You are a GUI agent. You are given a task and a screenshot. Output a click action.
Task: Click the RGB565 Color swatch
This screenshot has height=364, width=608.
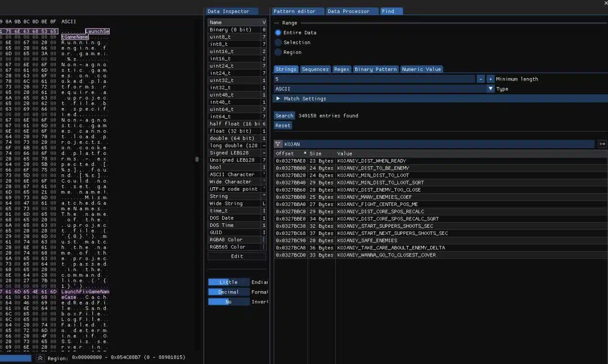tap(264, 247)
